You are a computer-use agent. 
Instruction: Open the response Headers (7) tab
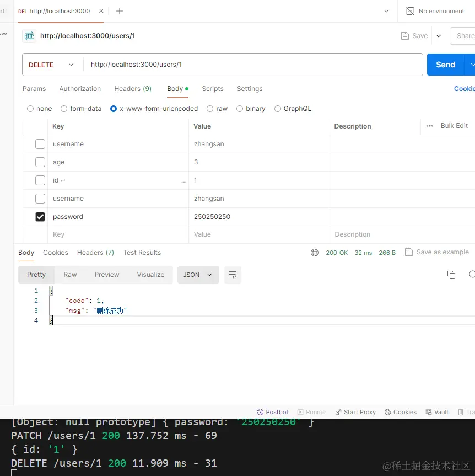click(95, 253)
